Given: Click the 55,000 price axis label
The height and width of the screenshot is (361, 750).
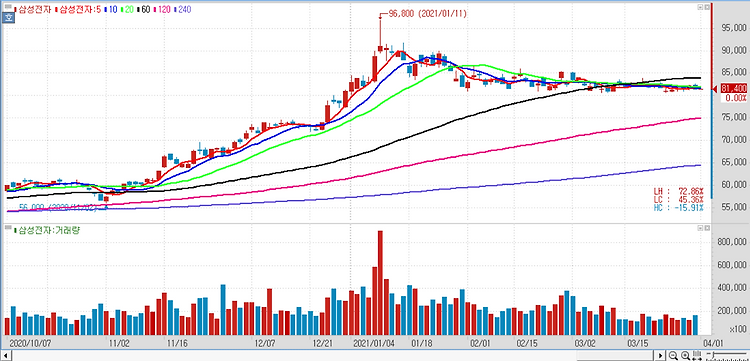Looking at the screenshot, I should [734, 207].
